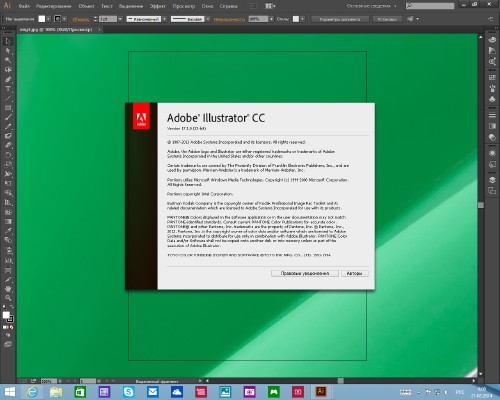The width and height of the screenshot is (500, 400).
Task: Select the Shape Builder tool
Action: [x=8, y=193]
